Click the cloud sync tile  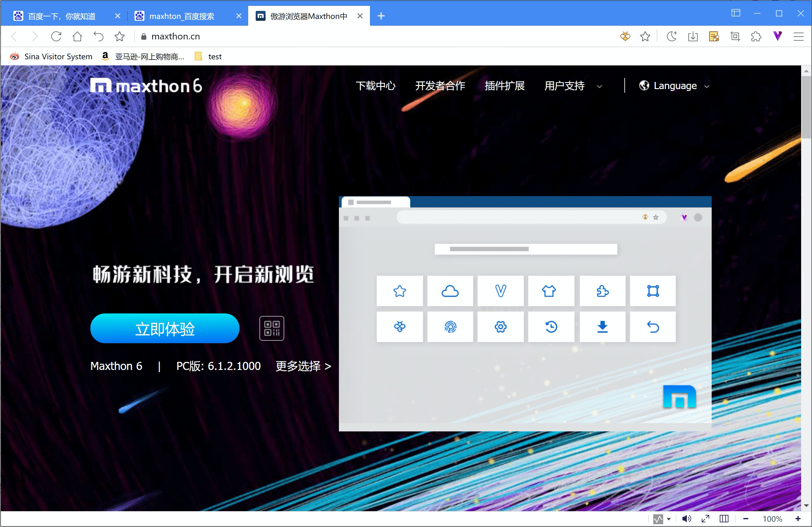(450, 291)
